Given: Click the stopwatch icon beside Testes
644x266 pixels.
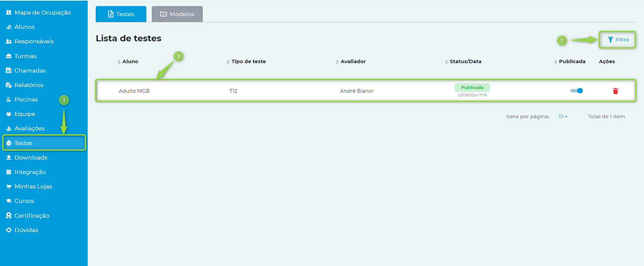Looking at the screenshot, I should point(9,143).
